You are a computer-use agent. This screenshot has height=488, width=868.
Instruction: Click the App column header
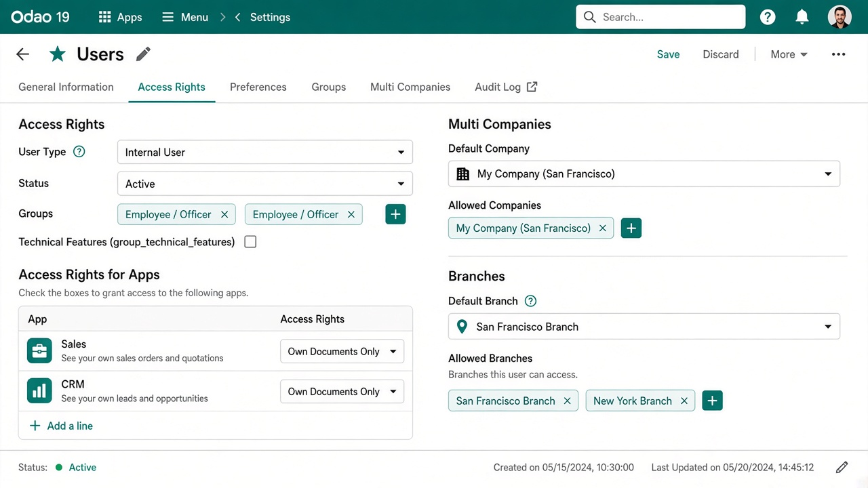coord(37,319)
